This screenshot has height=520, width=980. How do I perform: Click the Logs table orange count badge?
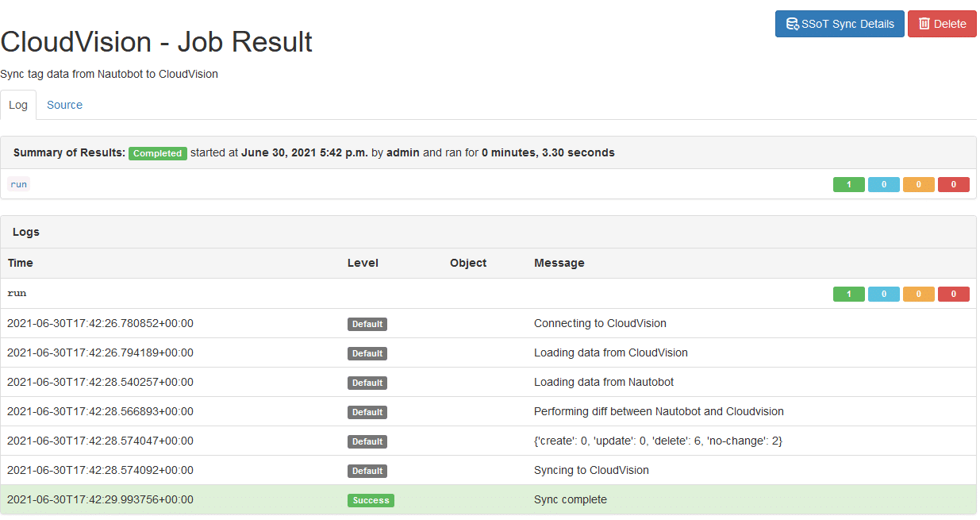click(x=919, y=294)
